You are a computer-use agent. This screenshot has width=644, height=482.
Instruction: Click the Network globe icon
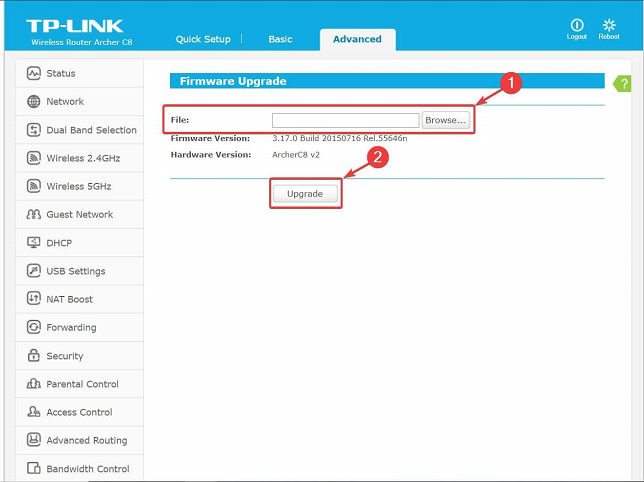coord(34,101)
